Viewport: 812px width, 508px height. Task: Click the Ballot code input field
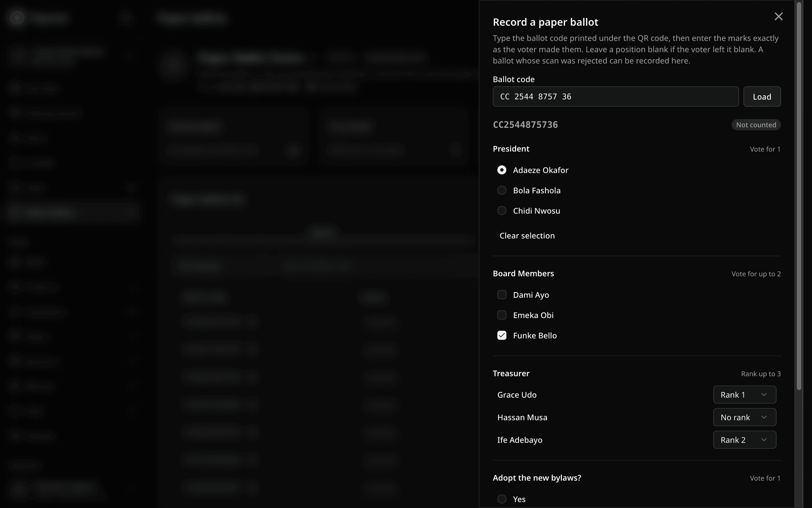(x=615, y=97)
